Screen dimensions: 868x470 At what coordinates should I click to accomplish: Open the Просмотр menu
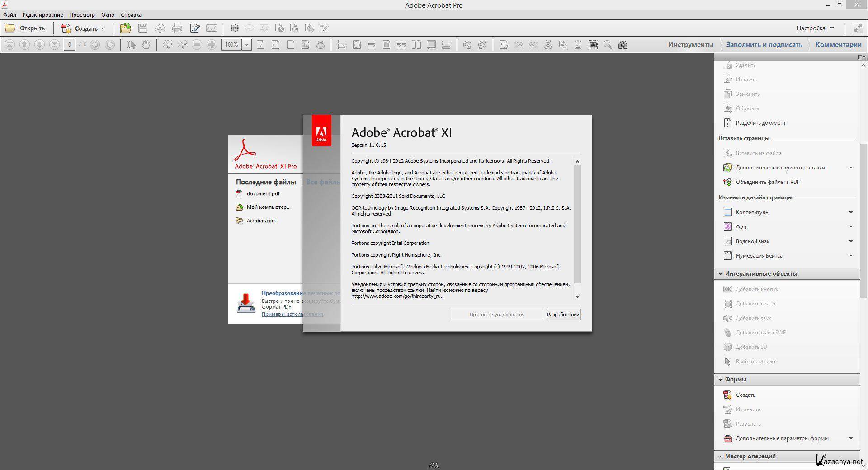pyautogui.click(x=82, y=15)
